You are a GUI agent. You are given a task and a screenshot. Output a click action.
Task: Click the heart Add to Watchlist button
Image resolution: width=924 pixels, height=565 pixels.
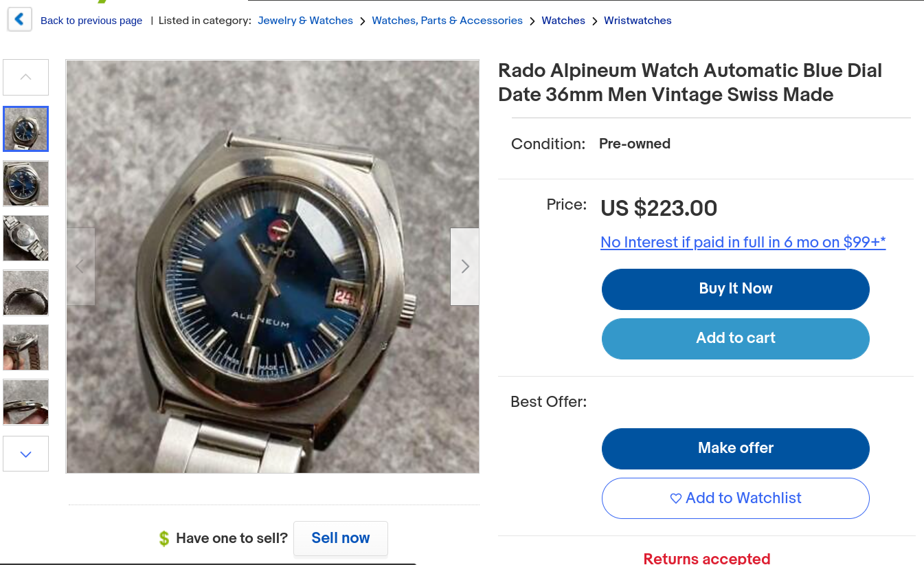pyautogui.click(x=735, y=498)
